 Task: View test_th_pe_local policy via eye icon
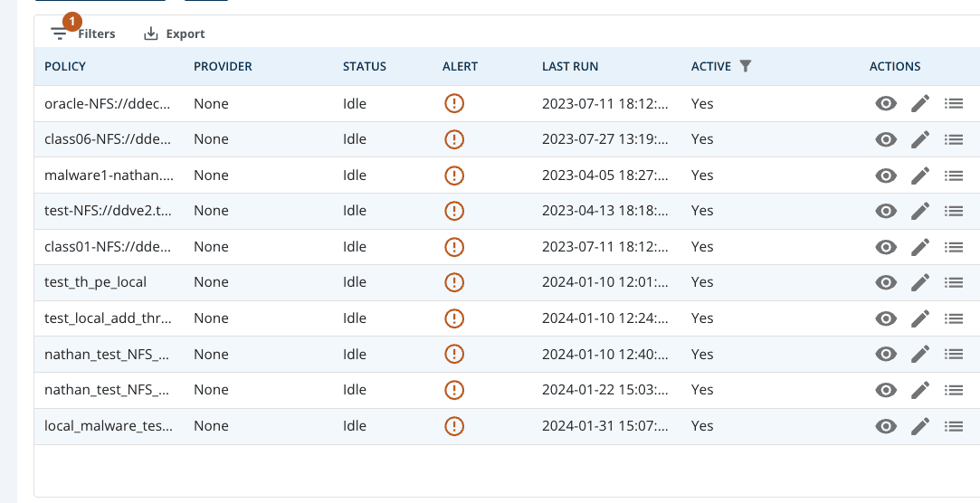pos(886,282)
